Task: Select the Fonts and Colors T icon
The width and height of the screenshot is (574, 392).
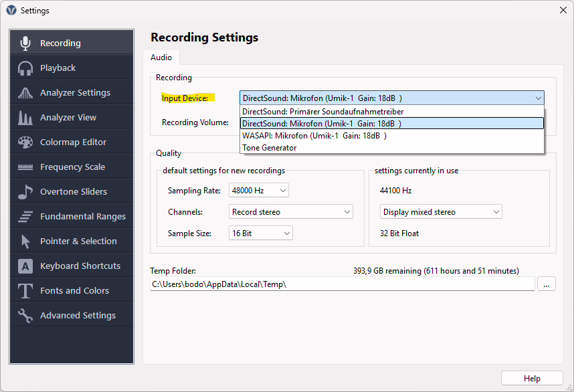Action: pos(25,290)
